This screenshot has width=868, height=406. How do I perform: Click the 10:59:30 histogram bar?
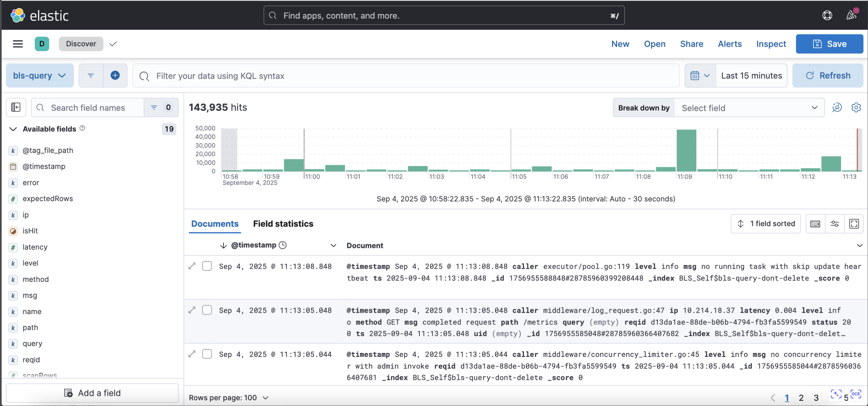point(294,165)
